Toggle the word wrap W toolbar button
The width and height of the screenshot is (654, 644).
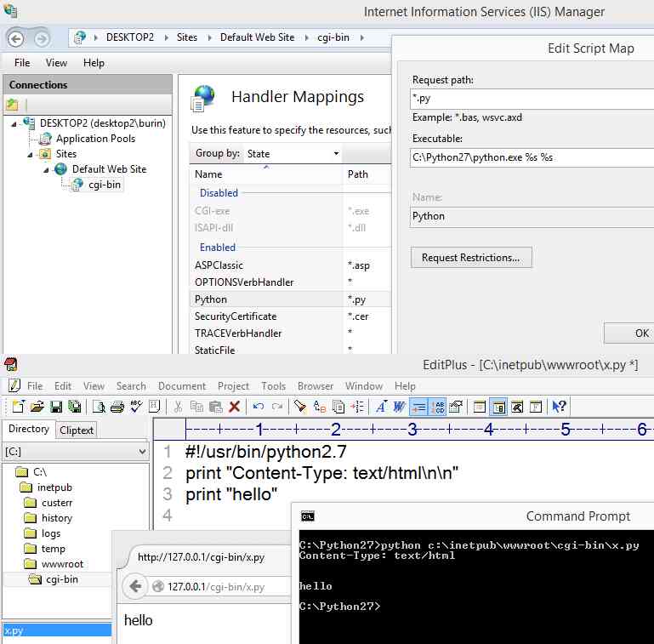pyautogui.click(x=399, y=407)
